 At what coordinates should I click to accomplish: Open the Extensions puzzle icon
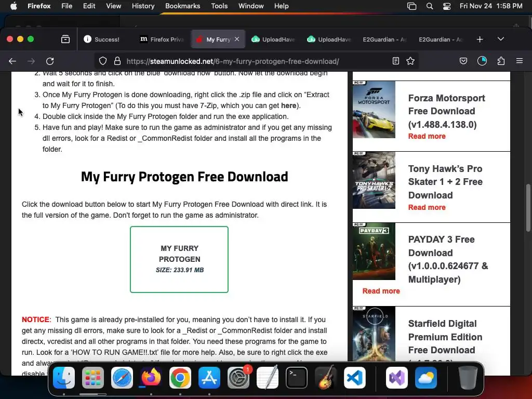pos(501,61)
